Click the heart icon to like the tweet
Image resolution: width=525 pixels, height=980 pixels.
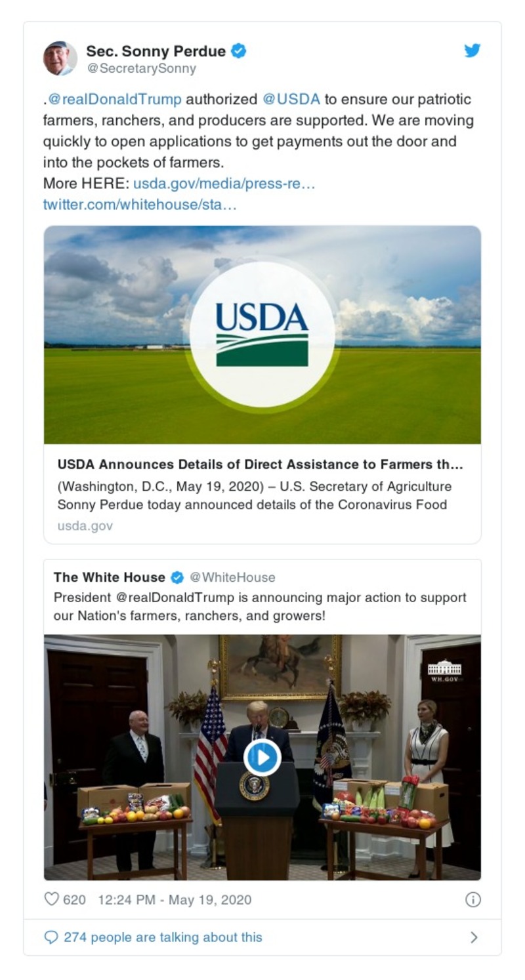tap(51, 900)
